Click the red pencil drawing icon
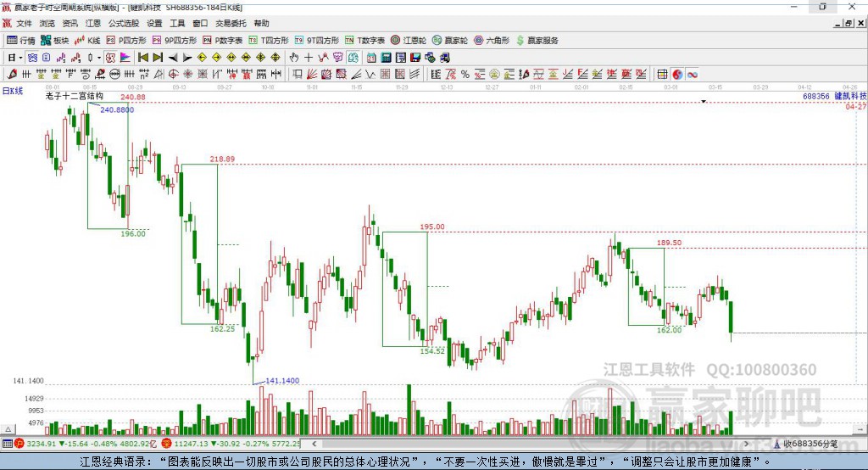Viewport: 868px width, 470px height. coord(12,75)
